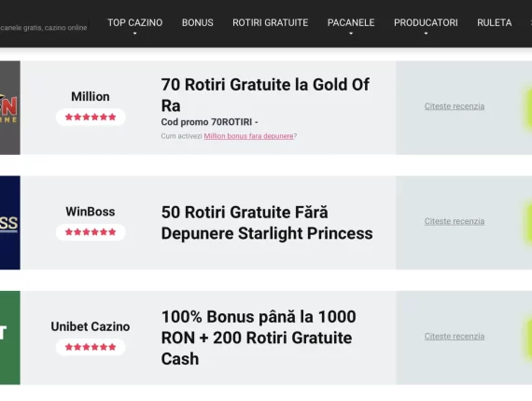Click the Unibet Cazino star rating badge
Screen dimensions: 532x401
91,347
